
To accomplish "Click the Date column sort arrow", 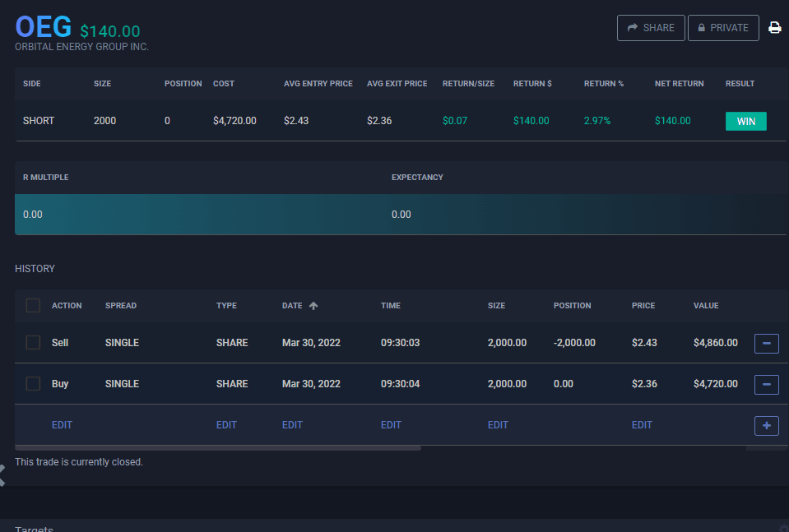I will [313, 306].
